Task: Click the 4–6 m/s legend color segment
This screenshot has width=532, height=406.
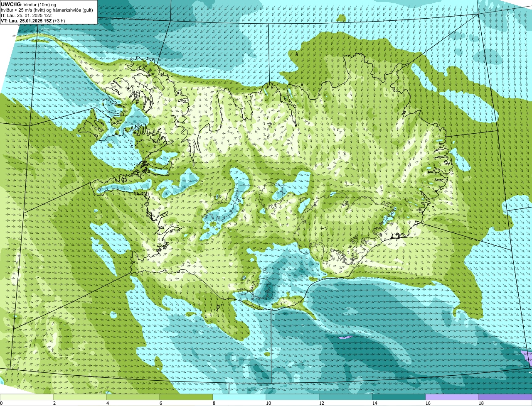Action: [133, 397]
